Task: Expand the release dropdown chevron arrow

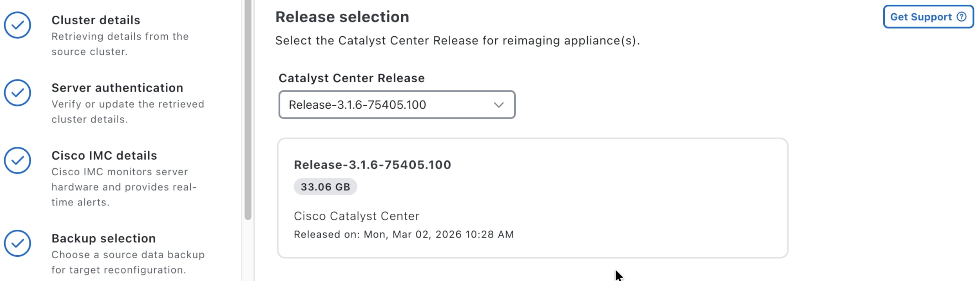Action: coord(498,105)
